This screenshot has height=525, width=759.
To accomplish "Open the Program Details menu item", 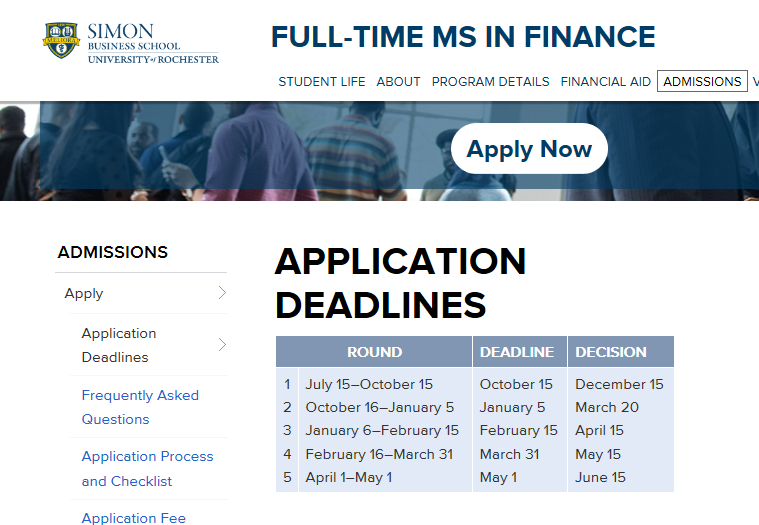I will pyautogui.click(x=490, y=82).
